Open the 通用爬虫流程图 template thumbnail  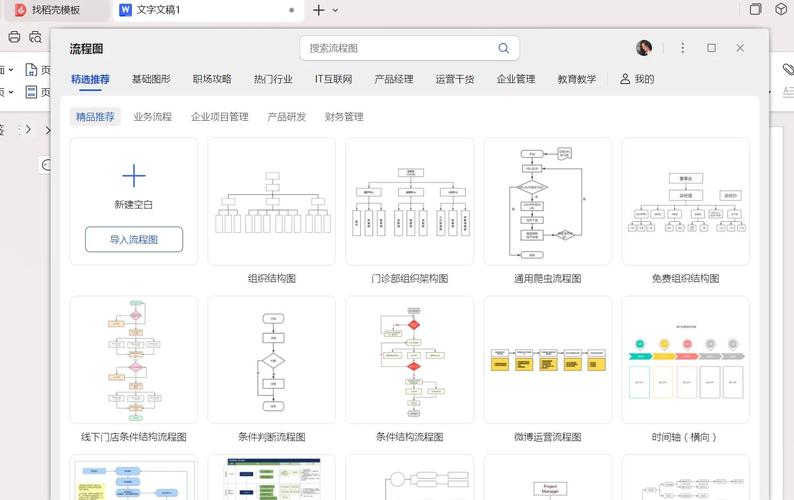[547, 201]
